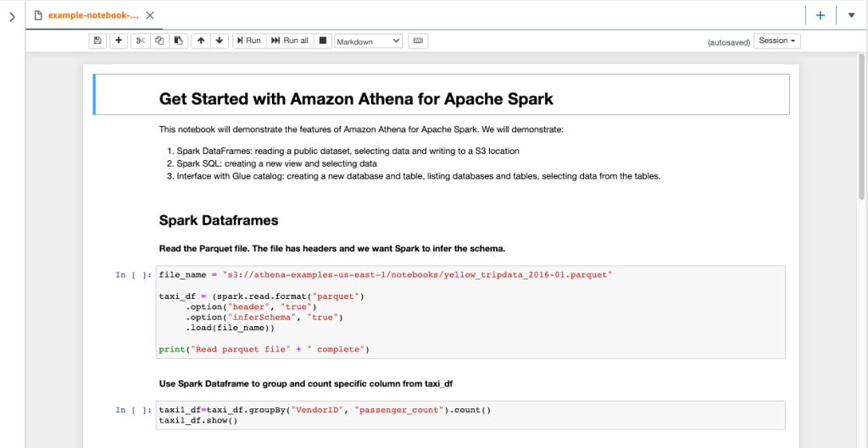The image size is (868, 448).
Task: Open the keyboard command palette icon
Action: tap(418, 41)
